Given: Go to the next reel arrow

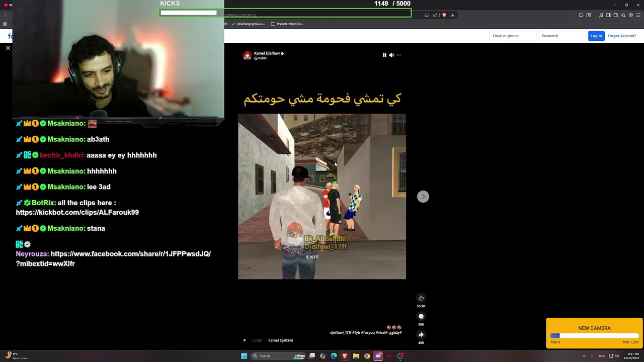Looking at the screenshot, I should coord(423,197).
